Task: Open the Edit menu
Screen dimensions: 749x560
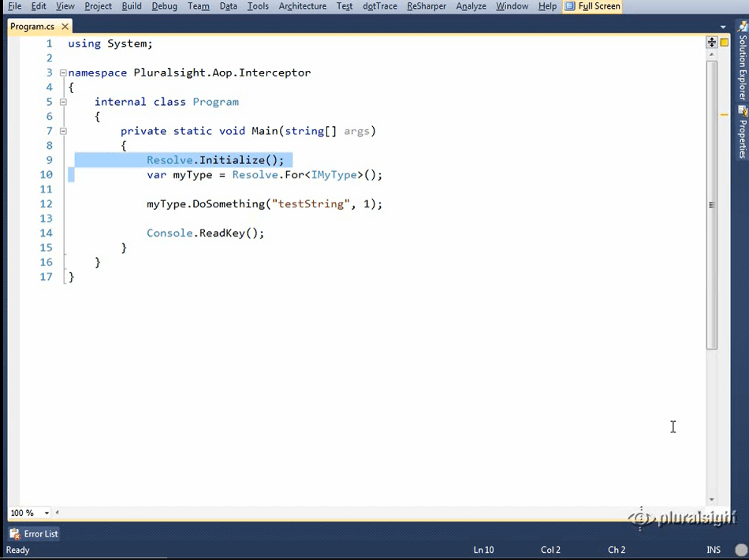Action: [39, 6]
